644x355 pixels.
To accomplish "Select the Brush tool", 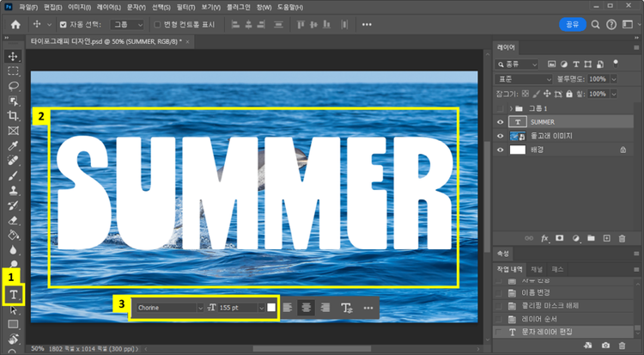I will coord(13,175).
